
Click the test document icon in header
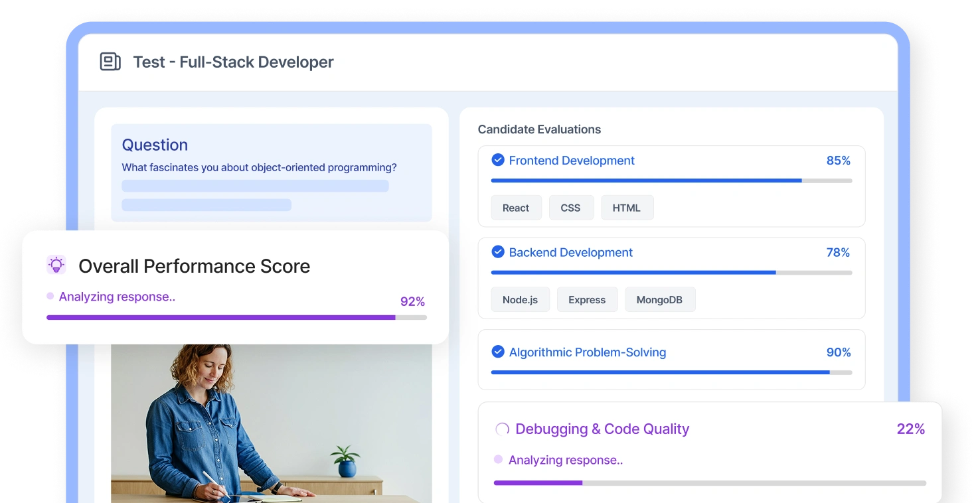[x=110, y=62]
